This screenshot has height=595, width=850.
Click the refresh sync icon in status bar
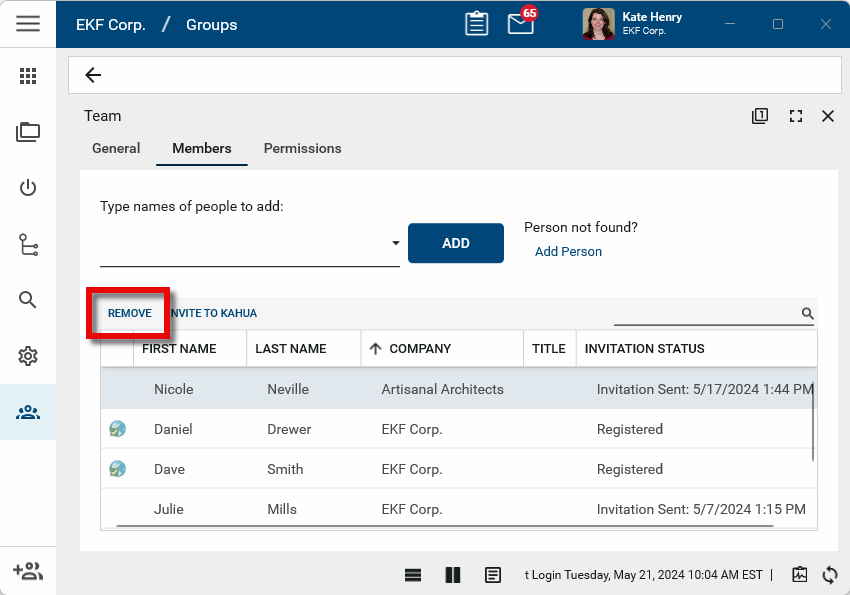point(829,575)
